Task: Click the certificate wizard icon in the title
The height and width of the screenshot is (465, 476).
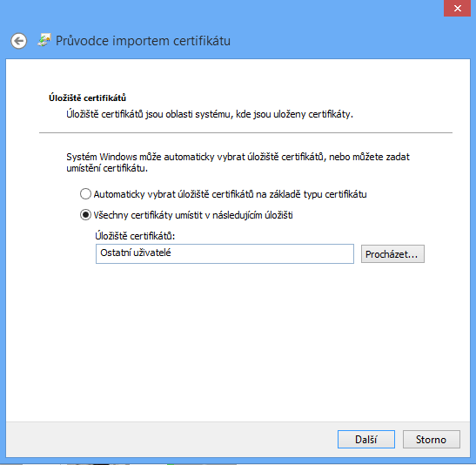Action: pyautogui.click(x=44, y=40)
